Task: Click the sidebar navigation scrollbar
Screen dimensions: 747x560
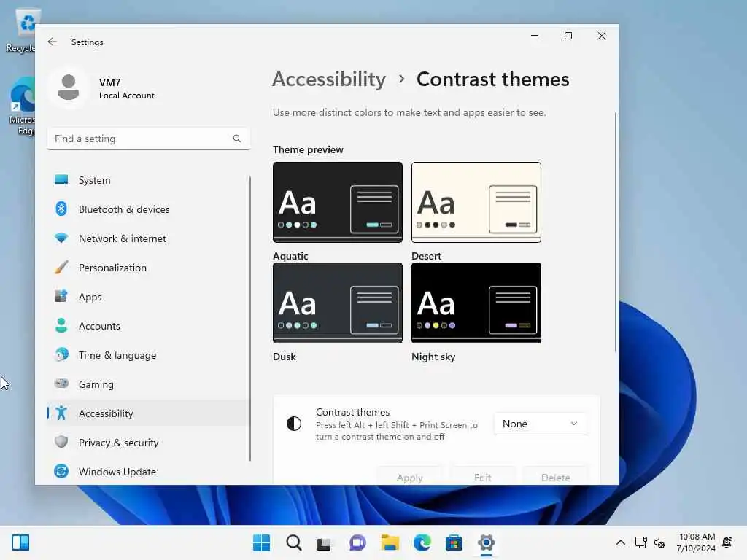Action: [250, 318]
